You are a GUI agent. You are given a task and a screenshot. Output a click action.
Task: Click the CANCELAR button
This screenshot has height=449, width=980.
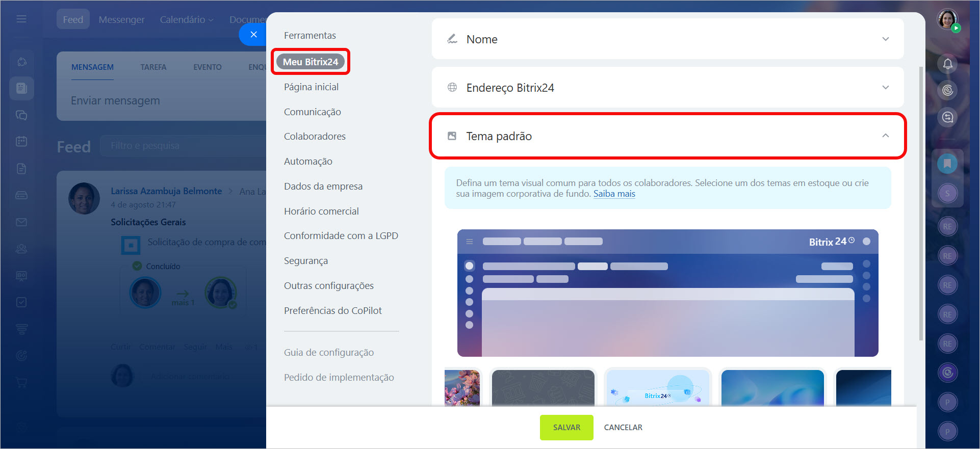click(x=623, y=427)
